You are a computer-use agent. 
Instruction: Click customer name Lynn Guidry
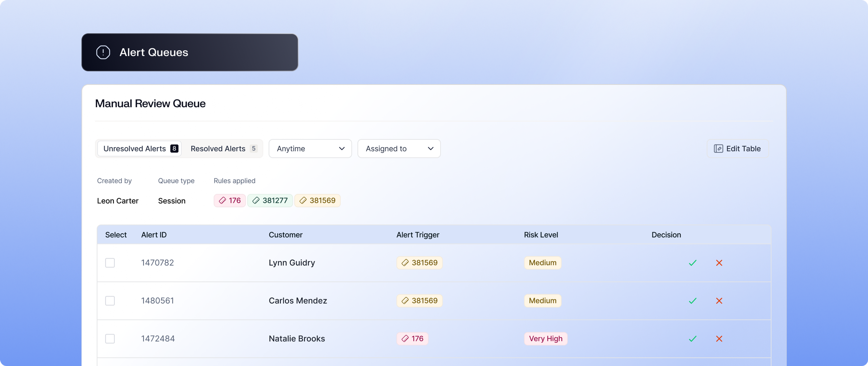coord(292,263)
